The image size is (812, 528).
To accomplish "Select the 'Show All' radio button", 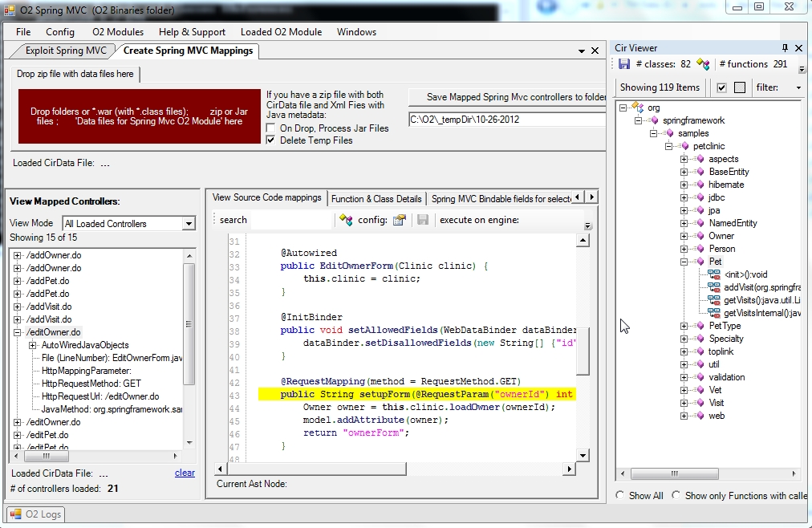I will tap(620, 495).
